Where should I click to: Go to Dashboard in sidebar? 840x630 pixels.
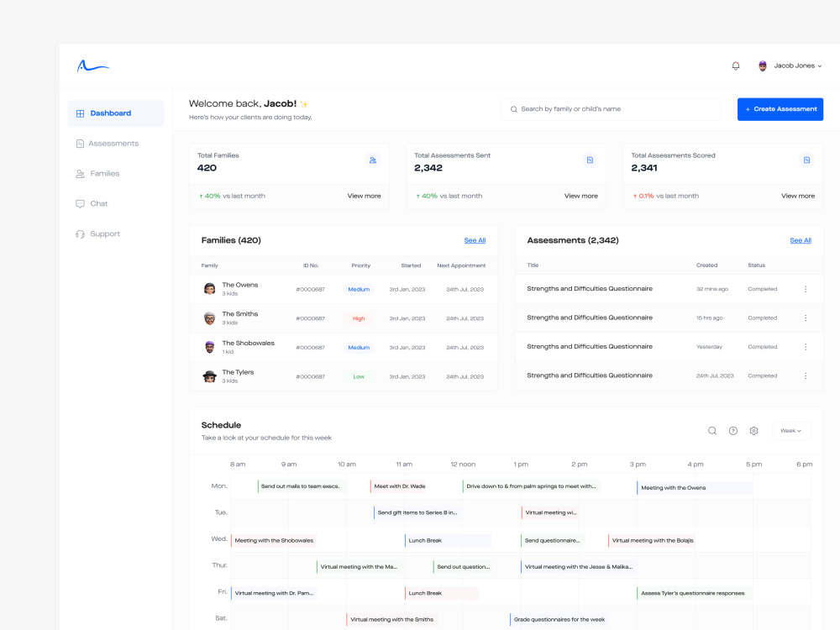pyautogui.click(x=116, y=113)
